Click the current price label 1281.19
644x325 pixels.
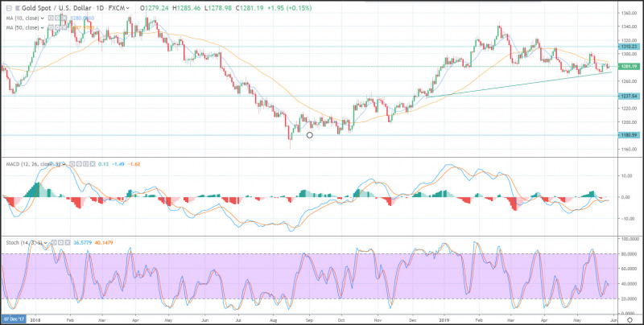click(x=630, y=67)
